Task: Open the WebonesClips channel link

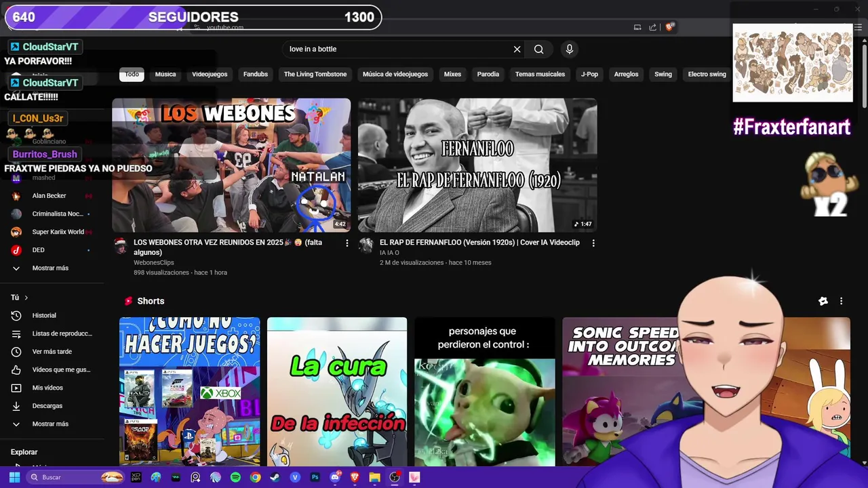Action: point(154,263)
